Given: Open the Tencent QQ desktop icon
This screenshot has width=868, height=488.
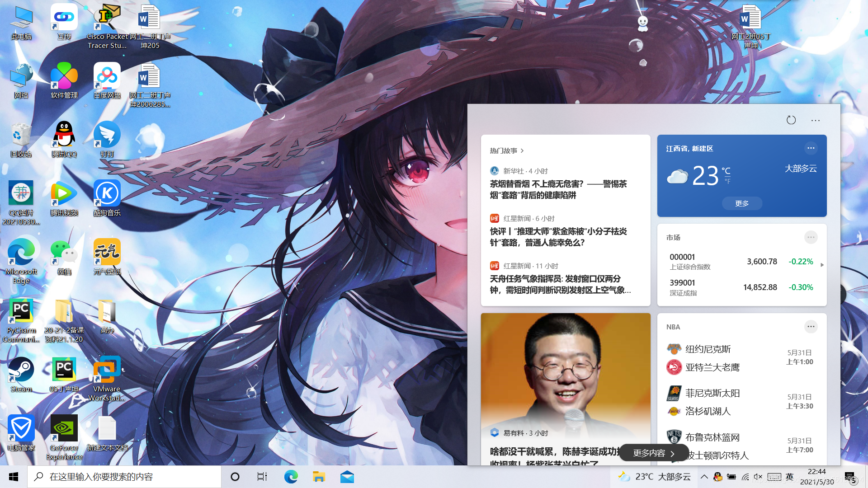Looking at the screenshot, I should (64, 136).
